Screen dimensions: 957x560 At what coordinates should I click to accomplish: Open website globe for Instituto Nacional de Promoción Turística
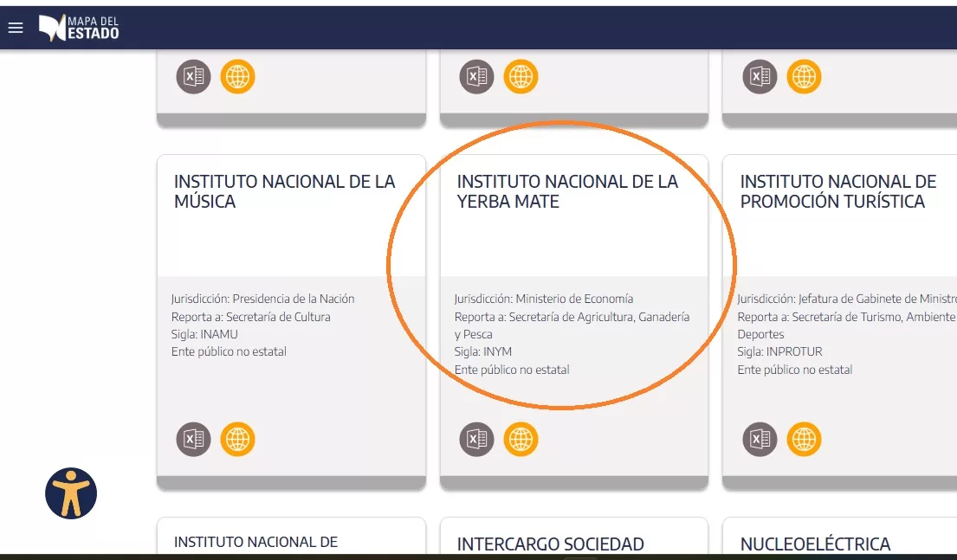[804, 439]
